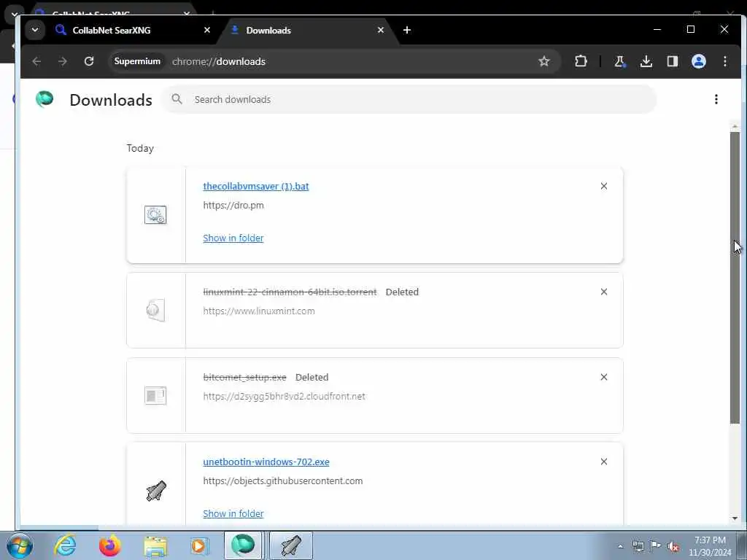Open the Downloads page more actions menu
The image size is (747, 560).
tap(716, 99)
